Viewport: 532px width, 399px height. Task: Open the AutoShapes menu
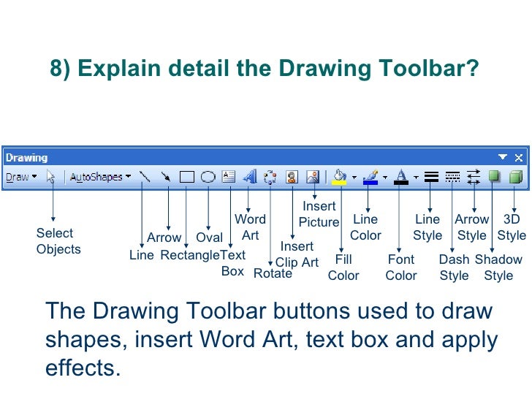100,177
